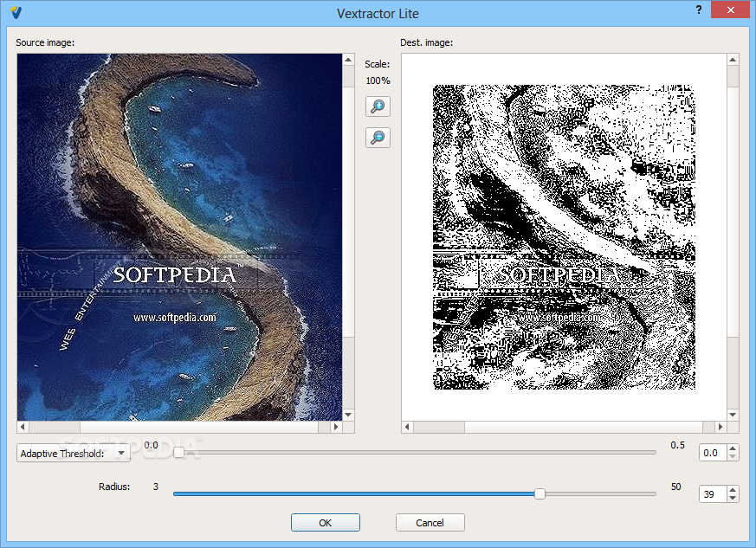Image resolution: width=756 pixels, height=548 pixels.
Task: Click the zoom in magnifier button
Action: coord(378,106)
